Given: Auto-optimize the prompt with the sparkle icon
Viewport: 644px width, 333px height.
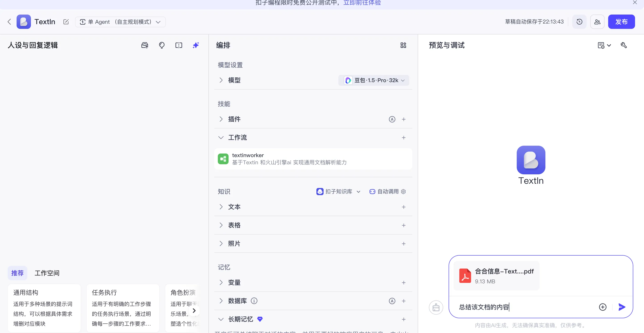Looking at the screenshot, I should point(196,45).
